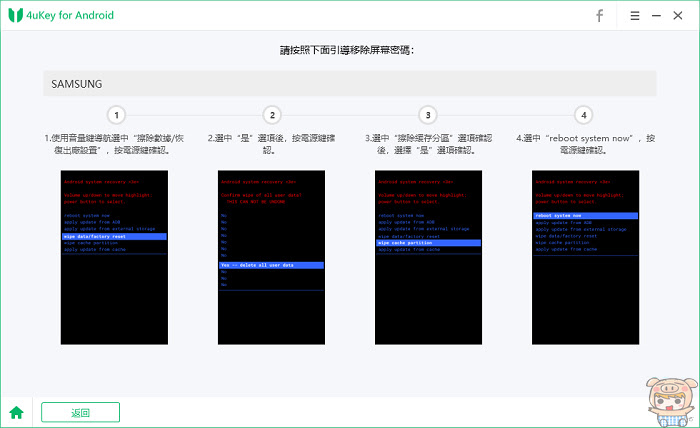Open the hamburger menu icon
This screenshot has height=428, width=700.
pos(635,16)
